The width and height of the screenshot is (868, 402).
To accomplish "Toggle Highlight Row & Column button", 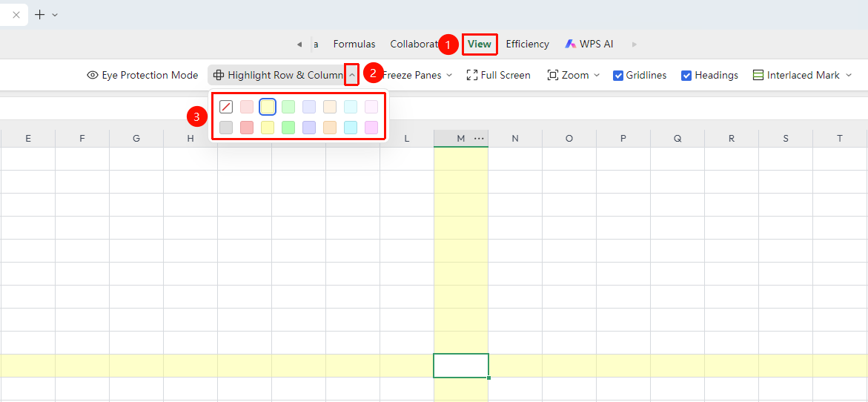I will pyautogui.click(x=278, y=76).
